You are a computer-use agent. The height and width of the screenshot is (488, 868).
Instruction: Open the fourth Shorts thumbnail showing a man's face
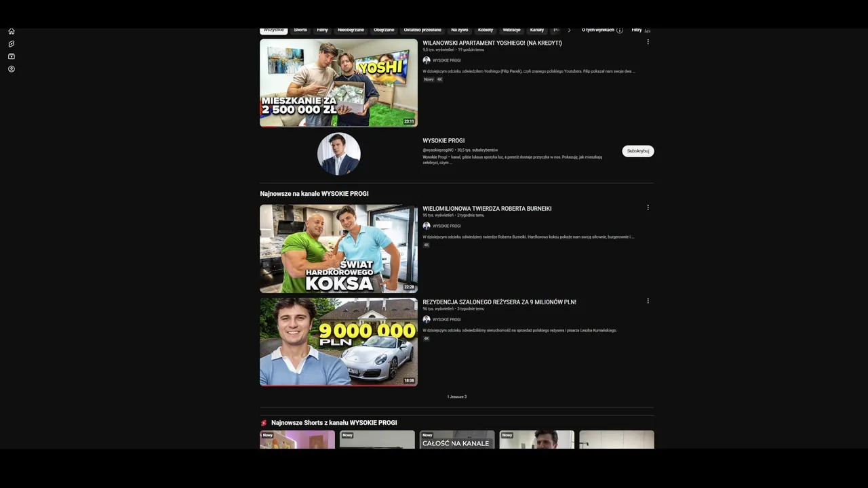pos(537,439)
